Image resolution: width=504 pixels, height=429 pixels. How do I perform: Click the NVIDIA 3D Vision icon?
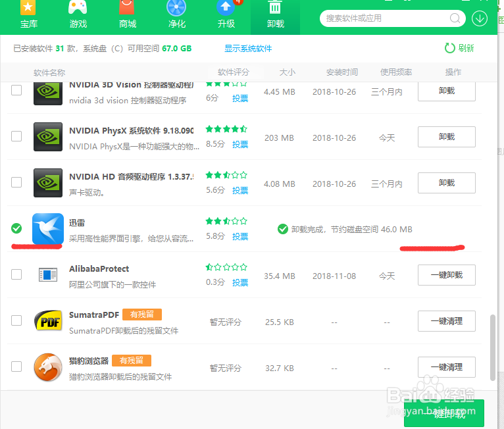point(48,93)
